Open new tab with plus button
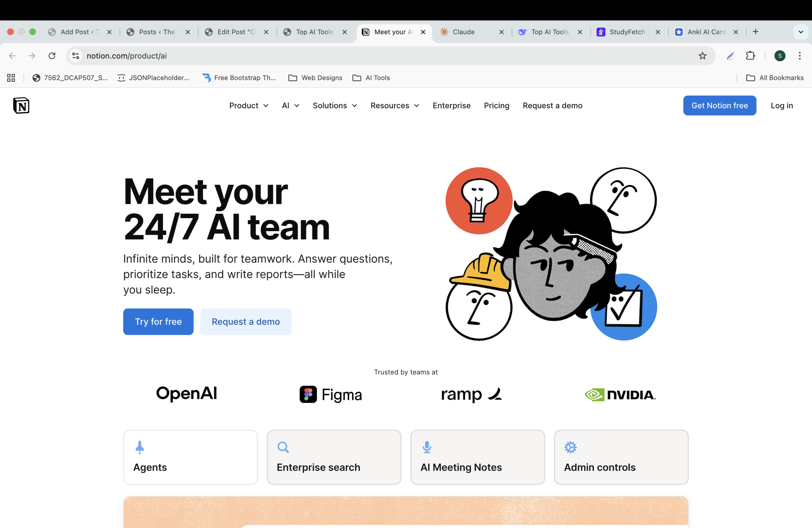This screenshot has height=528, width=812. tap(755, 32)
